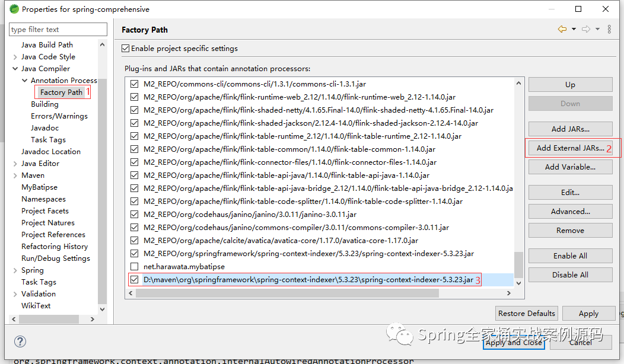The height and width of the screenshot is (364, 624).
Task: Open Errors/Warnings preferences page
Action: pos(59,116)
